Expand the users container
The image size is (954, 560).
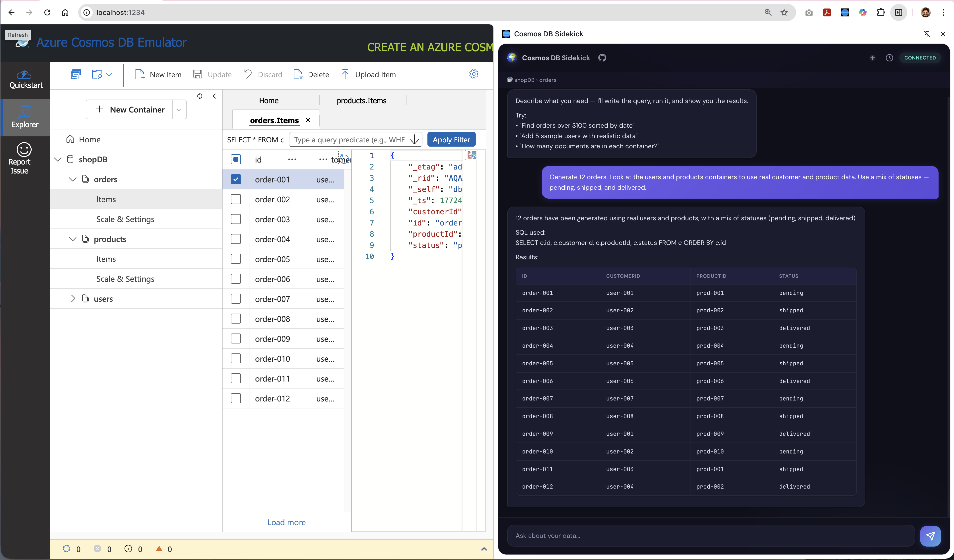73,298
